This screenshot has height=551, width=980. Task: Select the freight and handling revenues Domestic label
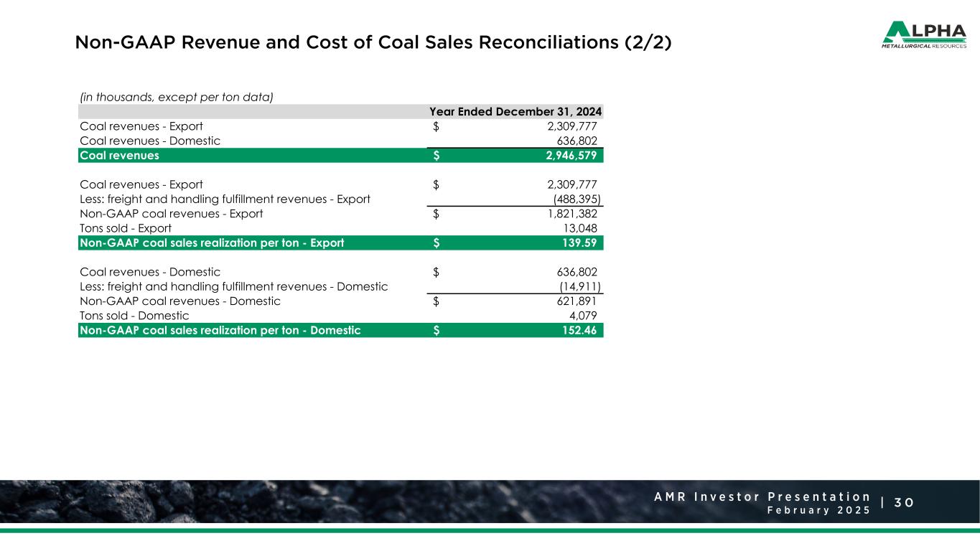click(x=233, y=286)
